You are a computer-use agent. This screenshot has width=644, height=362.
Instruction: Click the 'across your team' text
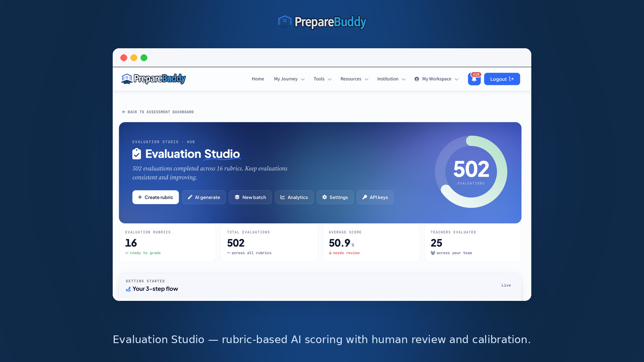point(454,253)
